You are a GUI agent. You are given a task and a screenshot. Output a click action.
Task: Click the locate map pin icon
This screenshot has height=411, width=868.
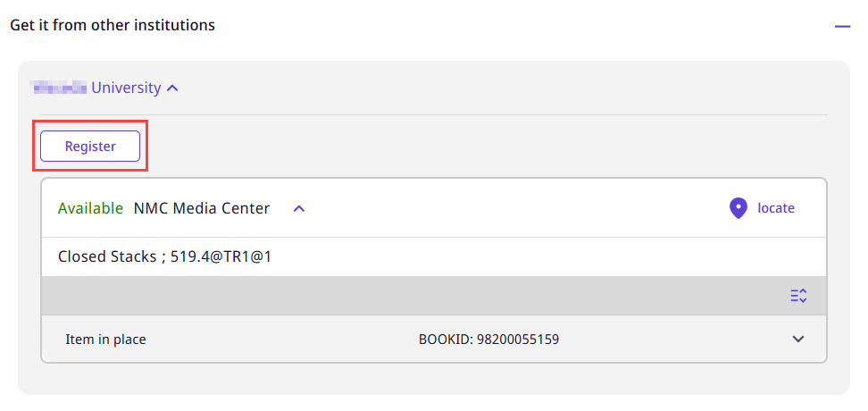(738, 208)
